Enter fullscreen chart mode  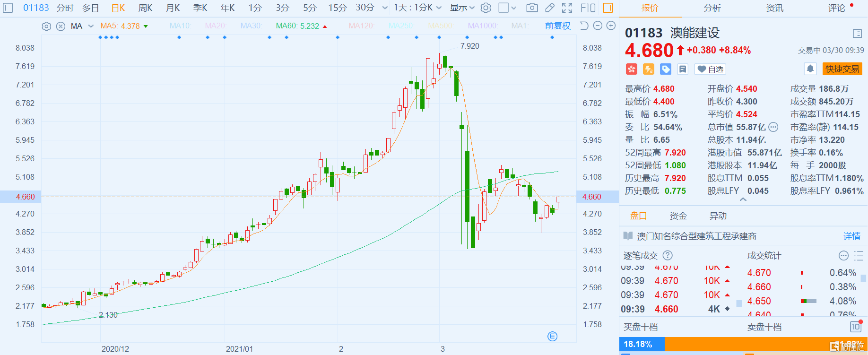coord(567,8)
